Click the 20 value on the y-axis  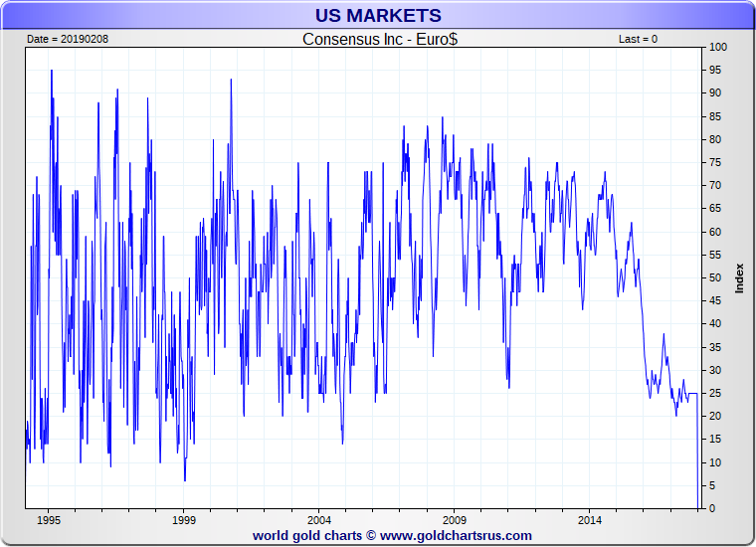(x=715, y=416)
